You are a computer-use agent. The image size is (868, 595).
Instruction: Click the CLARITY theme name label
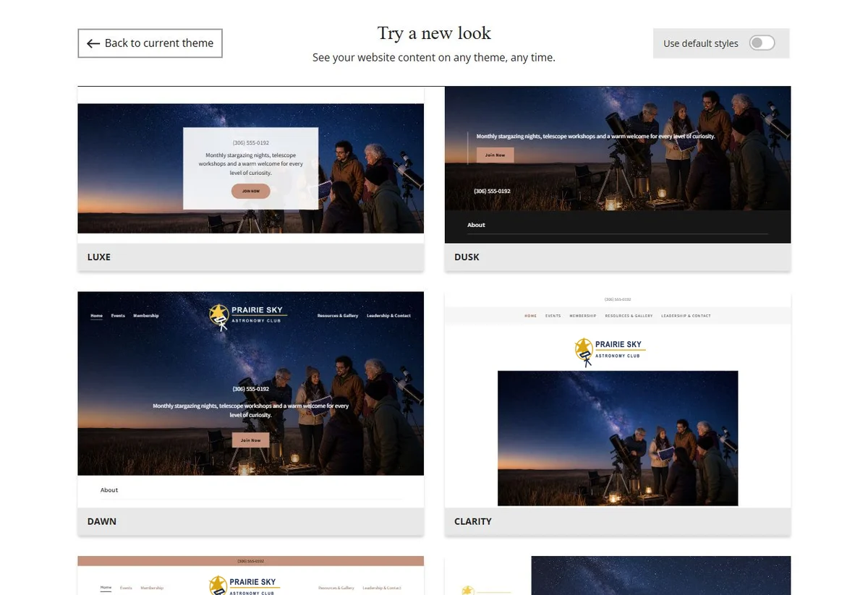coord(473,521)
